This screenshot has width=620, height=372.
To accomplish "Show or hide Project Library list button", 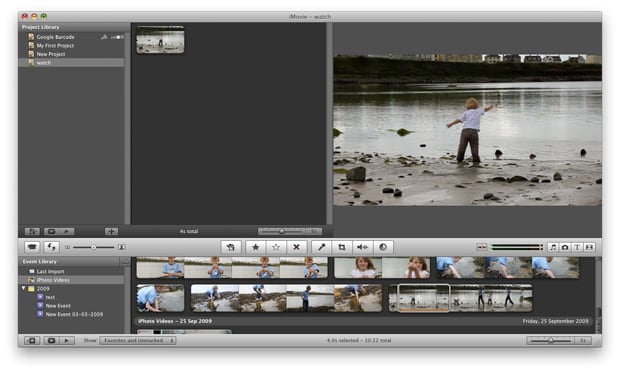I will [x=32, y=231].
